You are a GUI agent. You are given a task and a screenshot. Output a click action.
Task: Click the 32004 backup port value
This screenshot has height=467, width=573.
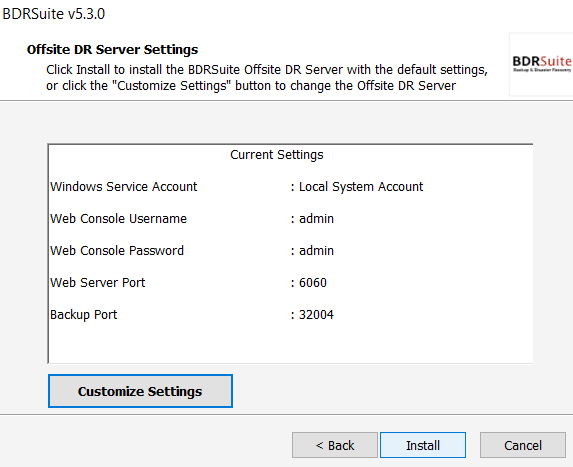[x=316, y=315]
